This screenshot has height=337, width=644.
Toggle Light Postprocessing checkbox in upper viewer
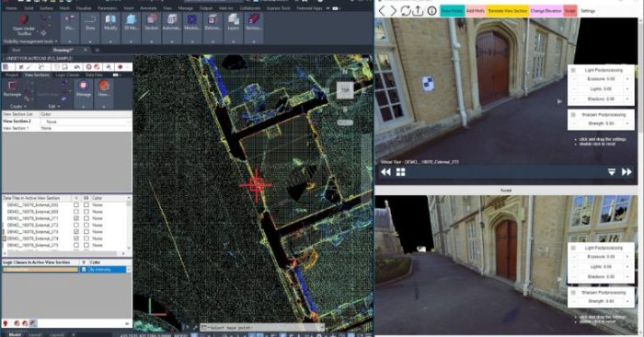pos(573,70)
